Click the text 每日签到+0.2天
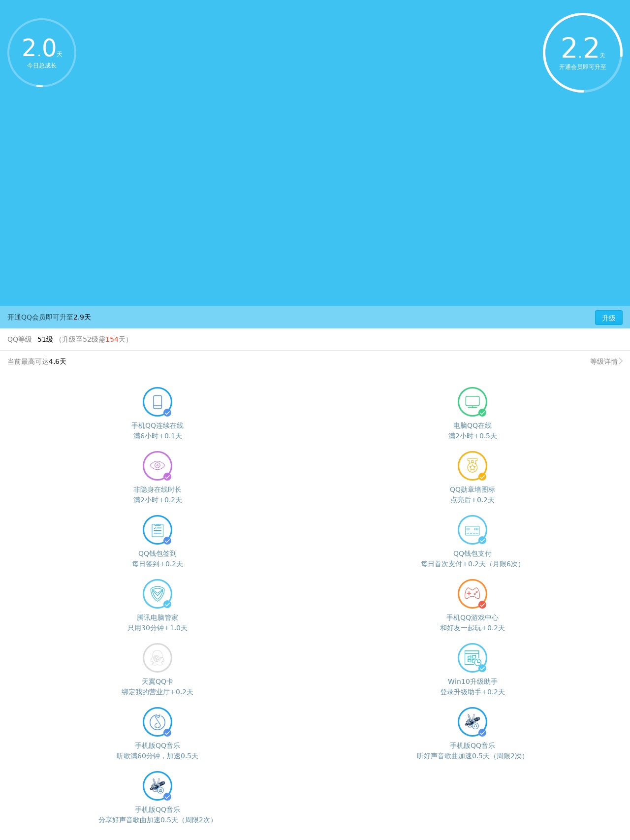This screenshot has height=840, width=630. pos(157,564)
